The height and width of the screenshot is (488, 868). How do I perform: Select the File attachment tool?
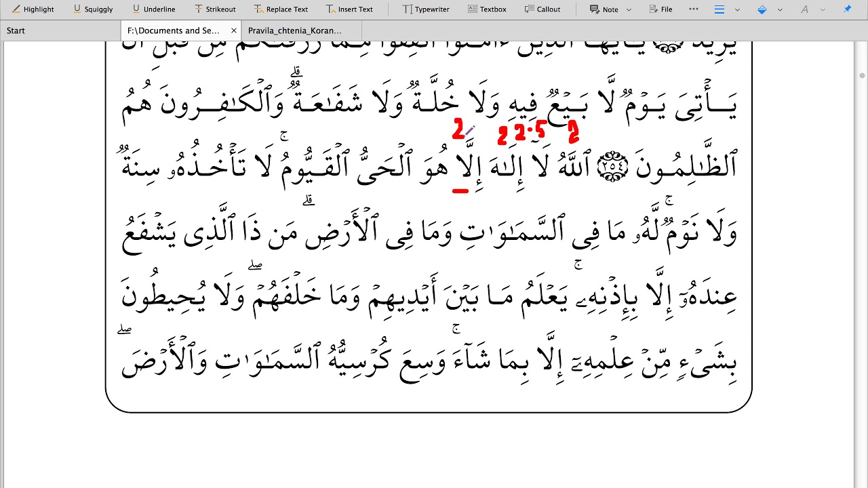coord(661,9)
